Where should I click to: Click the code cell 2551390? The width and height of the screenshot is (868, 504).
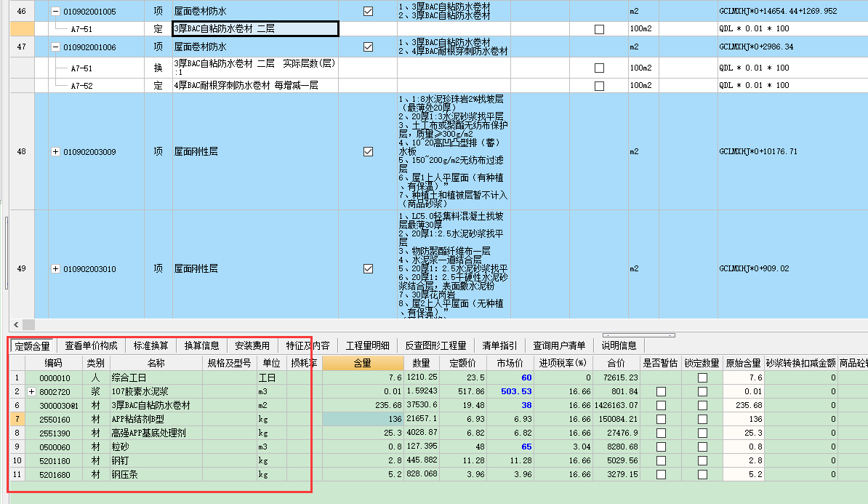coord(54,433)
